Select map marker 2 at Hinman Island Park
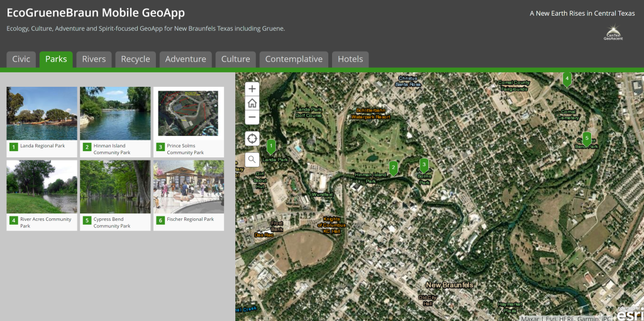 [x=394, y=167]
